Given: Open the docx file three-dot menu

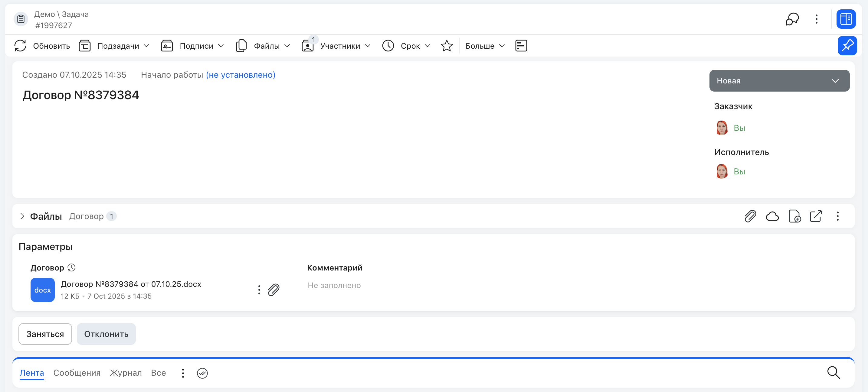Looking at the screenshot, I should click(259, 290).
